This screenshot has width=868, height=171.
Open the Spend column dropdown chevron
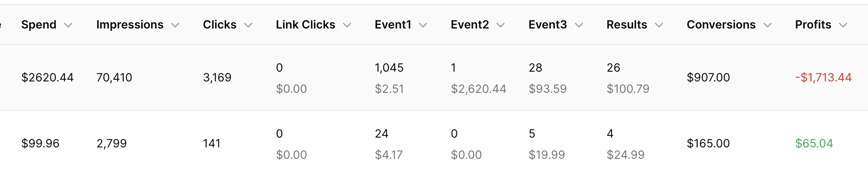pyautogui.click(x=69, y=25)
